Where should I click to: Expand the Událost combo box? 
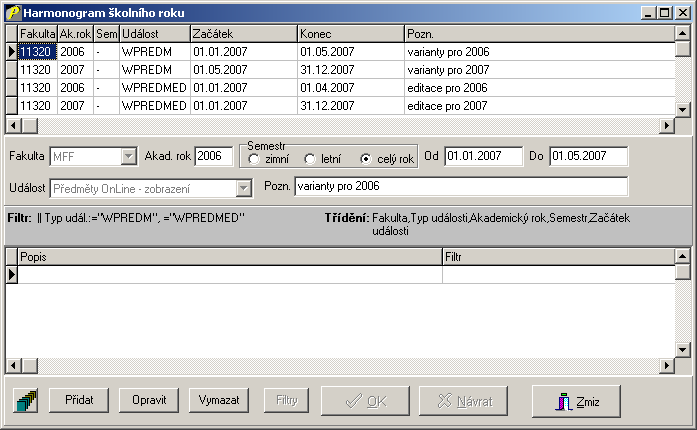243,187
